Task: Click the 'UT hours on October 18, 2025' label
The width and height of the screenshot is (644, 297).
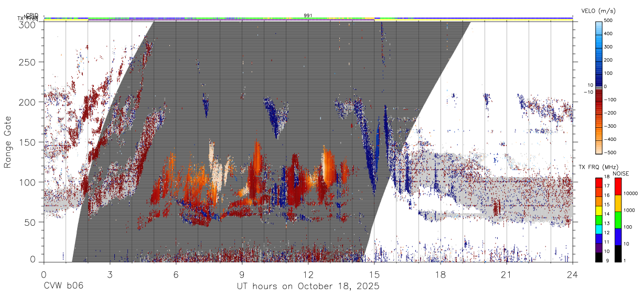Action: click(x=308, y=287)
